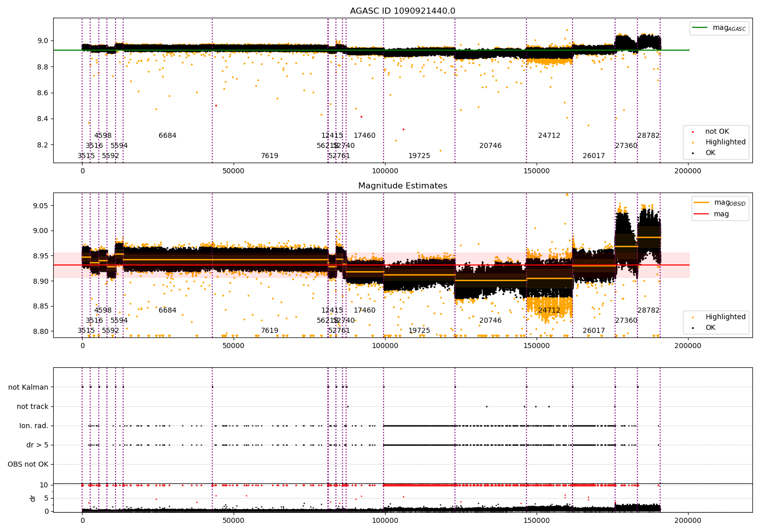Click obsid label 5592 in top panel

pyautogui.click(x=110, y=156)
